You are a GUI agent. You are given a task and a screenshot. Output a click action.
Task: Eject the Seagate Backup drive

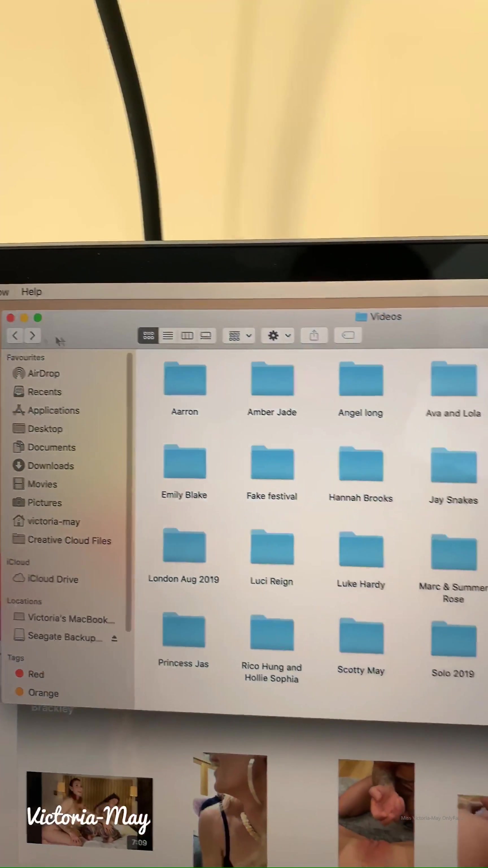coord(114,638)
